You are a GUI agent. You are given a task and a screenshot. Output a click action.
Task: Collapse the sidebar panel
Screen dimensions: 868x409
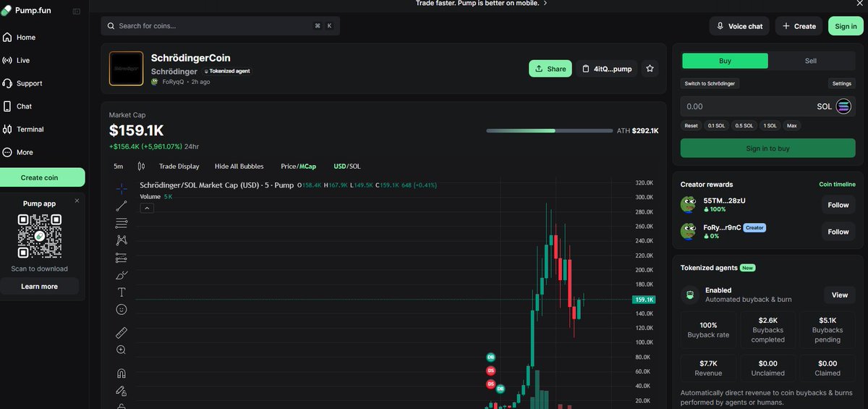tap(77, 11)
